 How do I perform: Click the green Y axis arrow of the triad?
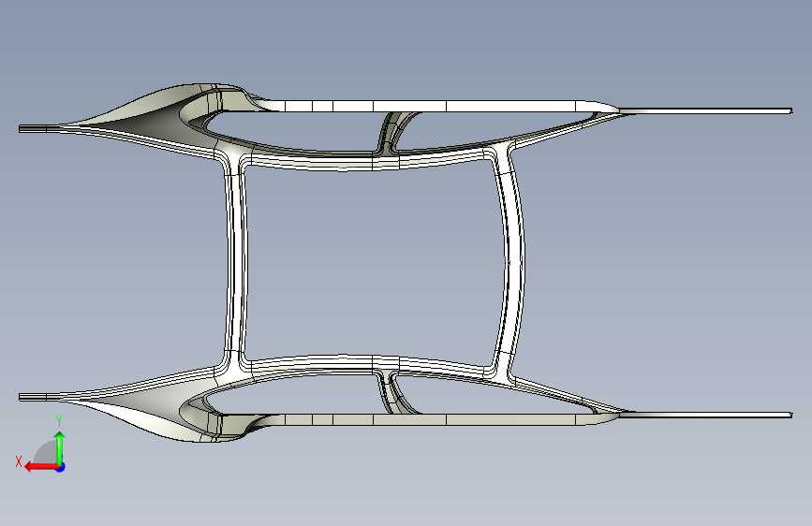60,447
